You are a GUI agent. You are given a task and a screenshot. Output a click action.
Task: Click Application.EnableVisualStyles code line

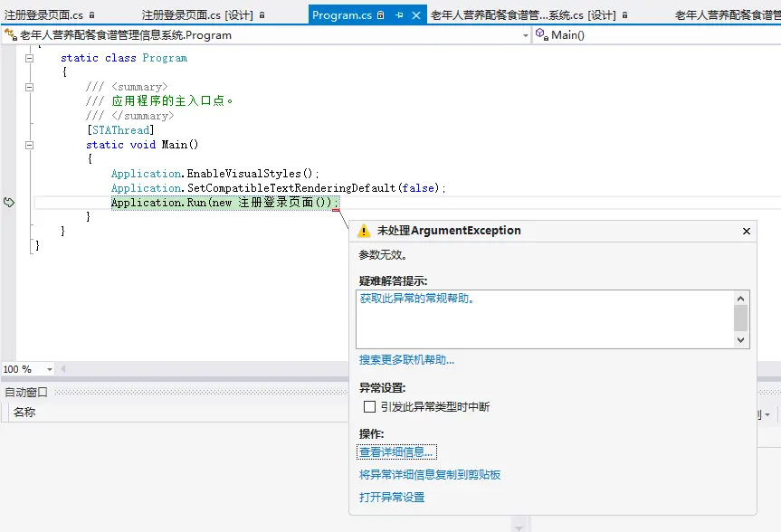tap(214, 174)
